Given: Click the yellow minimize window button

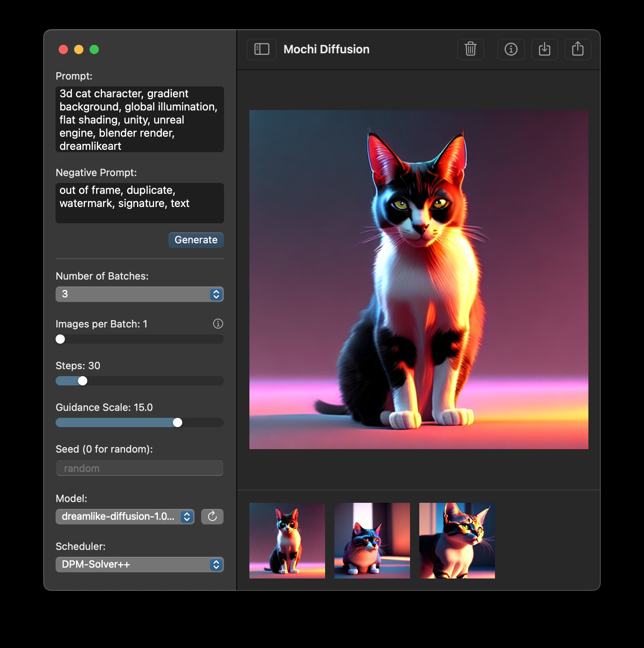Looking at the screenshot, I should [x=79, y=49].
